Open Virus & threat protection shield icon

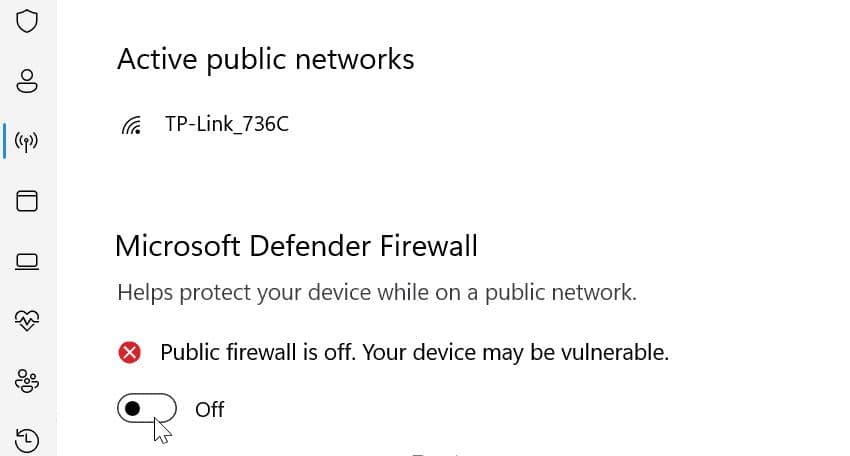[x=28, y=21]
